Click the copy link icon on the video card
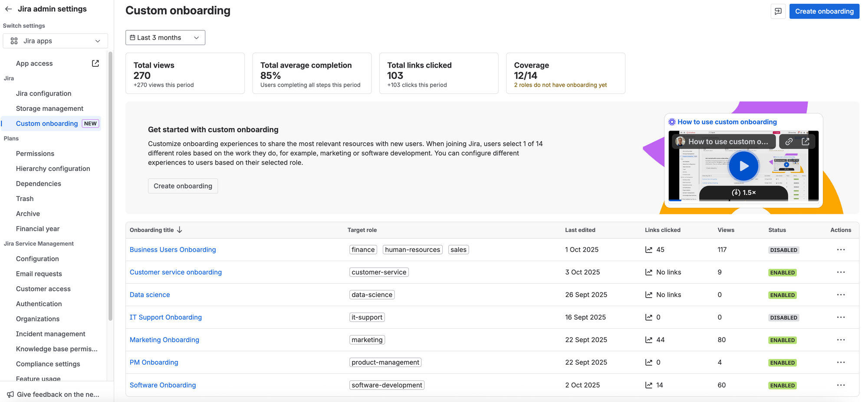 click(x=789, y=141)
